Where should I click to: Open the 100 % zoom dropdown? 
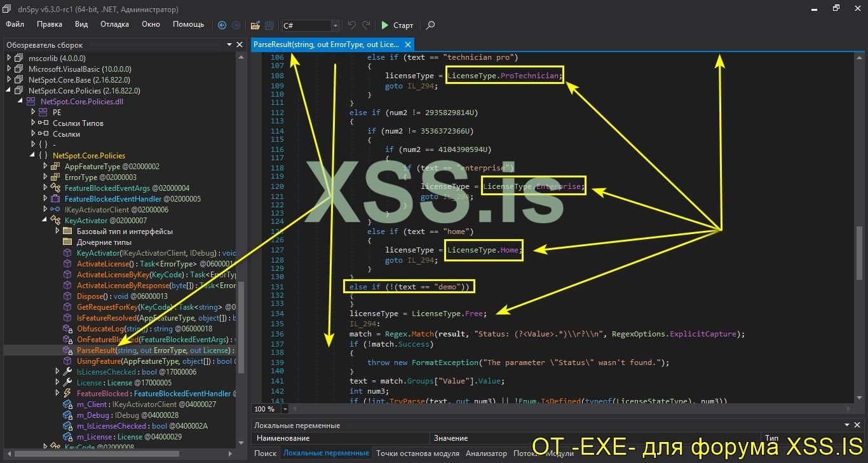click(x=285, y=409)
